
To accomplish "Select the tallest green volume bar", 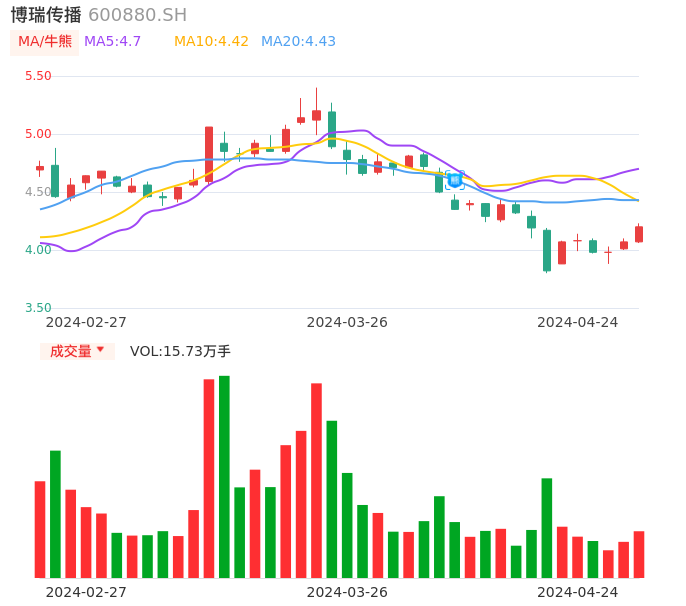I will click(224, 476).
